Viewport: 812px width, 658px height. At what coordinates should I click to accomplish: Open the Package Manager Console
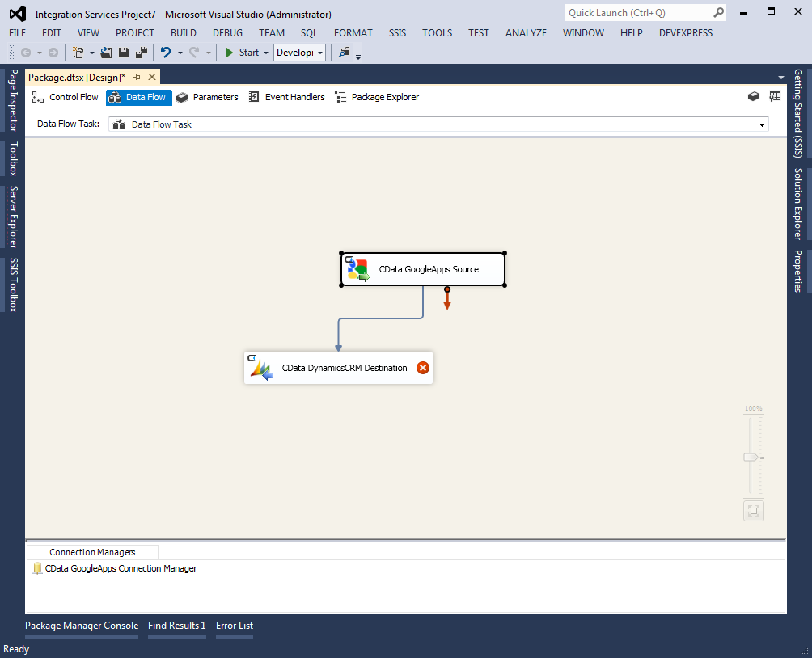point(81,625)
